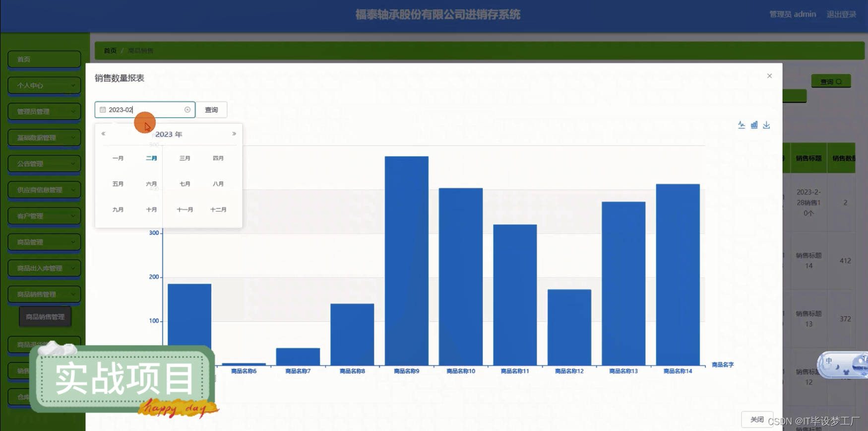Click the 商品名称9 bar in chart
Screen dimensions: 868x431
(x=407, y=261)
